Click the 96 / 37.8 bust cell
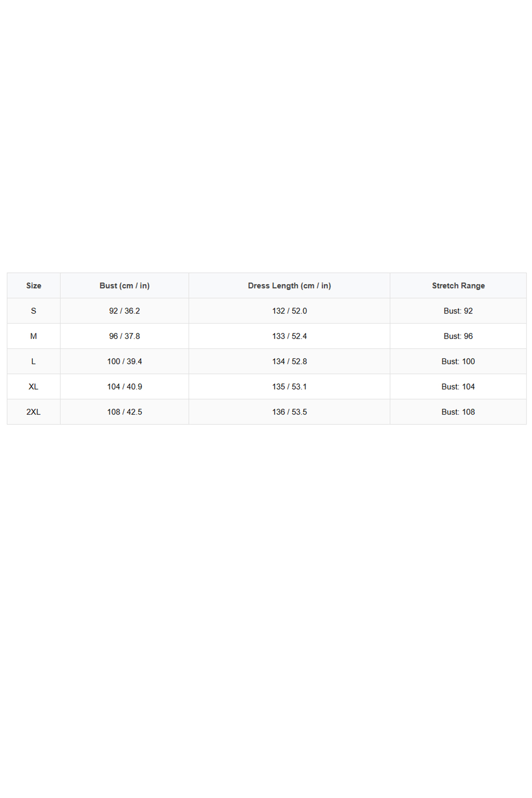This screenshot has height=798, width=532. click(124, 336)
